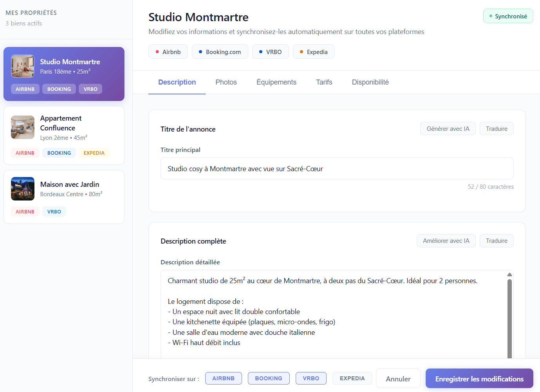Click Traduire in Titre de l'annonce section

497,128
